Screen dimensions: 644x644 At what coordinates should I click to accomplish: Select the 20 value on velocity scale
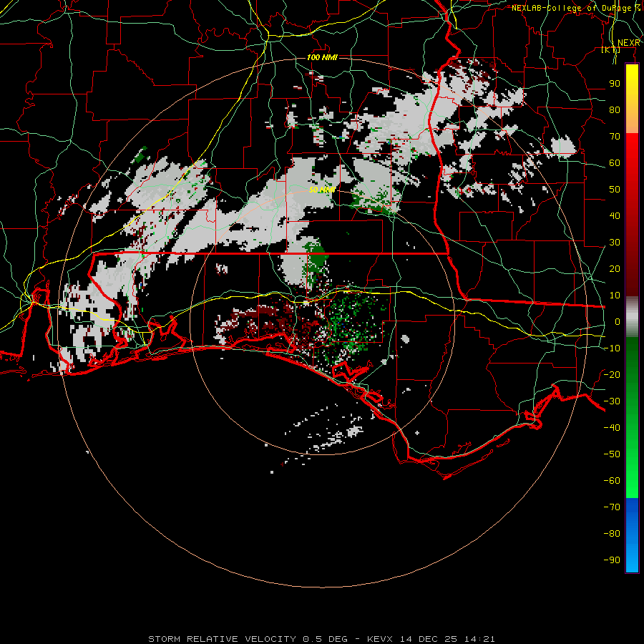click(x=615, y=268)
